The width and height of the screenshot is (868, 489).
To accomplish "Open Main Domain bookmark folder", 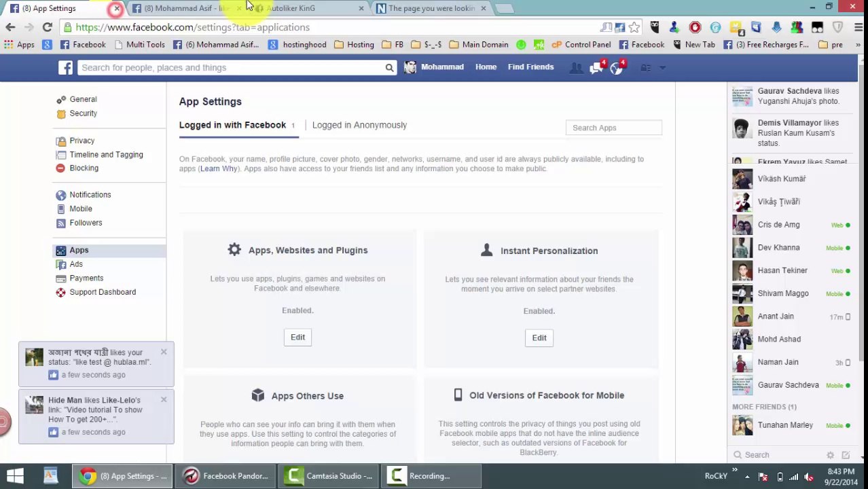I will [477, 45].
